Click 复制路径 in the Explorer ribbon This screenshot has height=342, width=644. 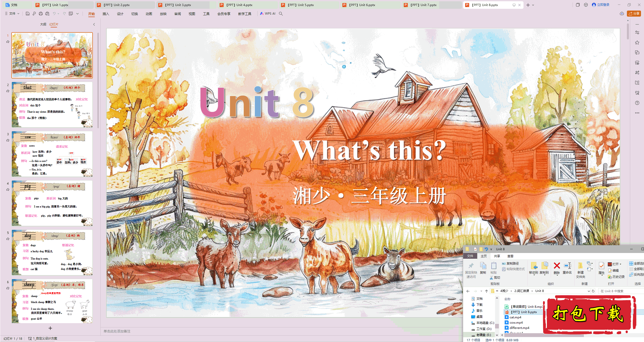click(510, 264)
